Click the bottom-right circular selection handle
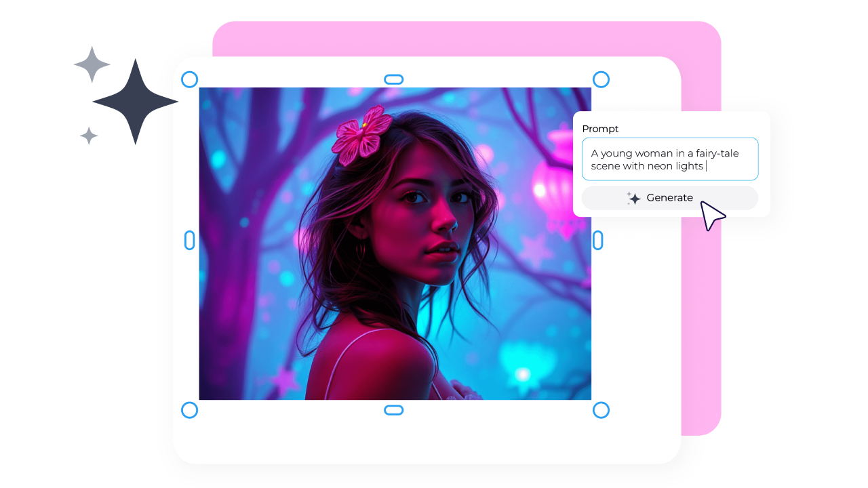Screen dimensions: 868x488 [x=601, y=409]
